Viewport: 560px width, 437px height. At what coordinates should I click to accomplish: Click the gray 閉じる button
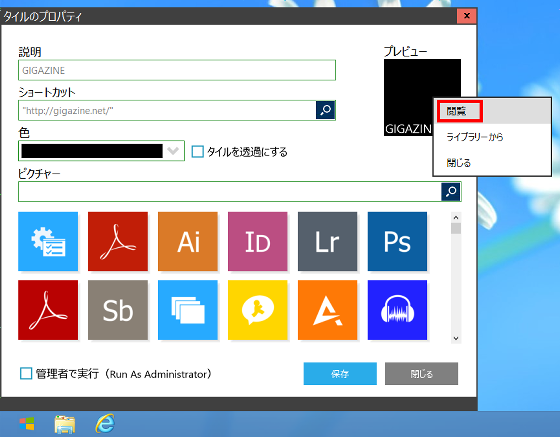421,373
